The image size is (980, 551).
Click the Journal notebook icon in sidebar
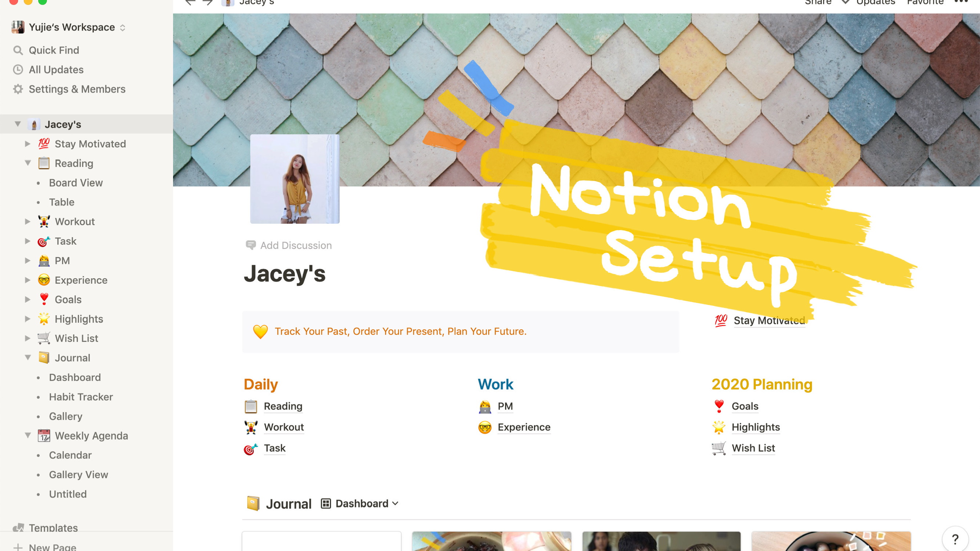pos(44,358)
